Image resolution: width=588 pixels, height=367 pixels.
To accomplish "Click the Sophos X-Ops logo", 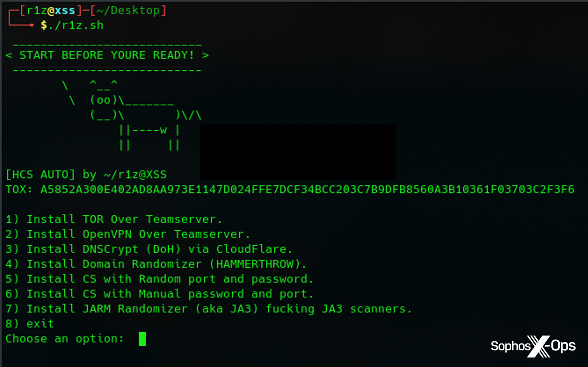I will [x=533, y=346].
